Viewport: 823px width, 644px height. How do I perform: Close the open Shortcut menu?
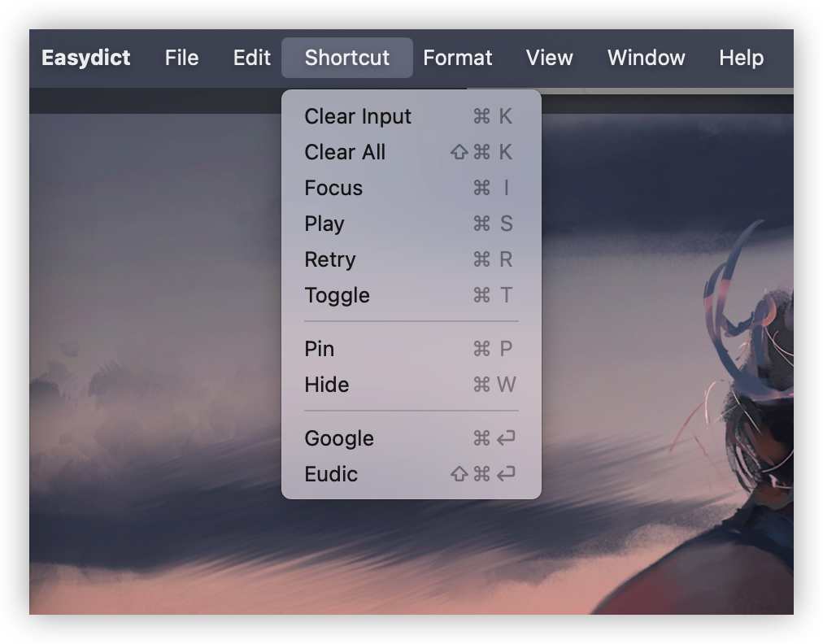click(x=347, y=58)
